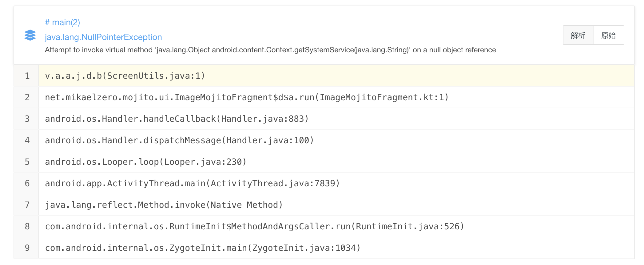This screenshot has height=265, width=644.
Task: Select the ZygoteInit.main stack frame
Action: click(x=202, y=247)
